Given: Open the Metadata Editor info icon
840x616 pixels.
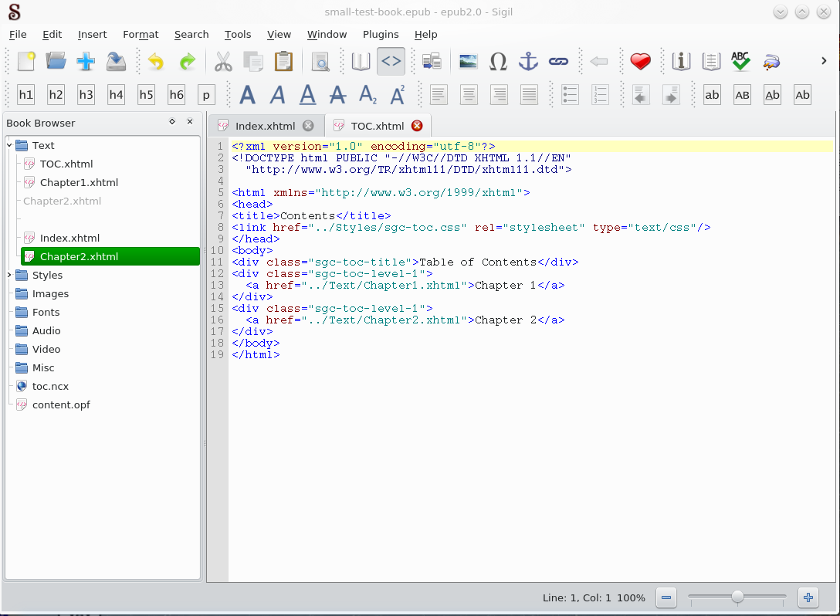Looking at the screenshot, I should pyautogui.click(x=680, y=62).
